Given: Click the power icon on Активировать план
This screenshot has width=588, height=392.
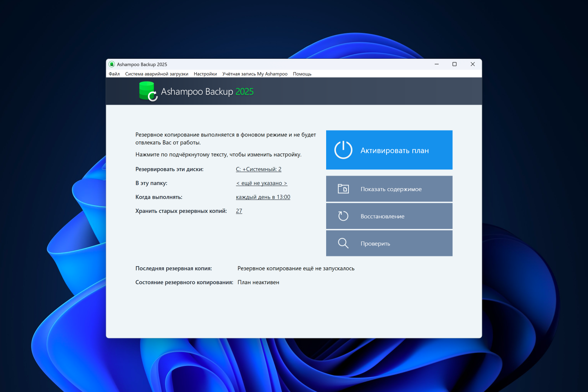Looking at the screenshot, I should click(x=343, y=150).
